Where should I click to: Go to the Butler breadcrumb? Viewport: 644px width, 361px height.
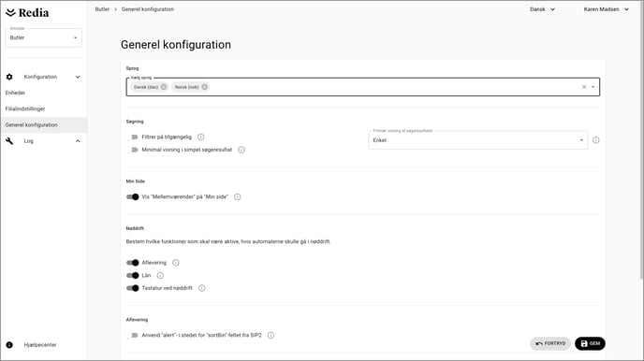(102, 9)
